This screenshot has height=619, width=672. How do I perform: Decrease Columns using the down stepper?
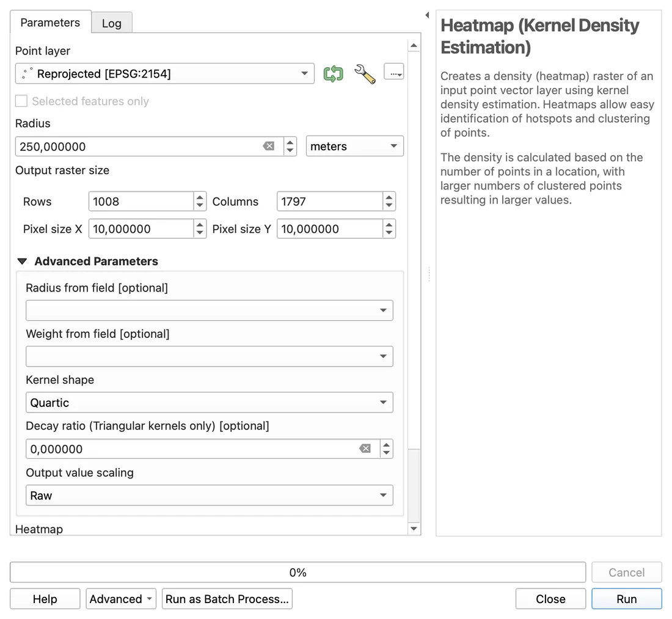[x=389, y=206]
